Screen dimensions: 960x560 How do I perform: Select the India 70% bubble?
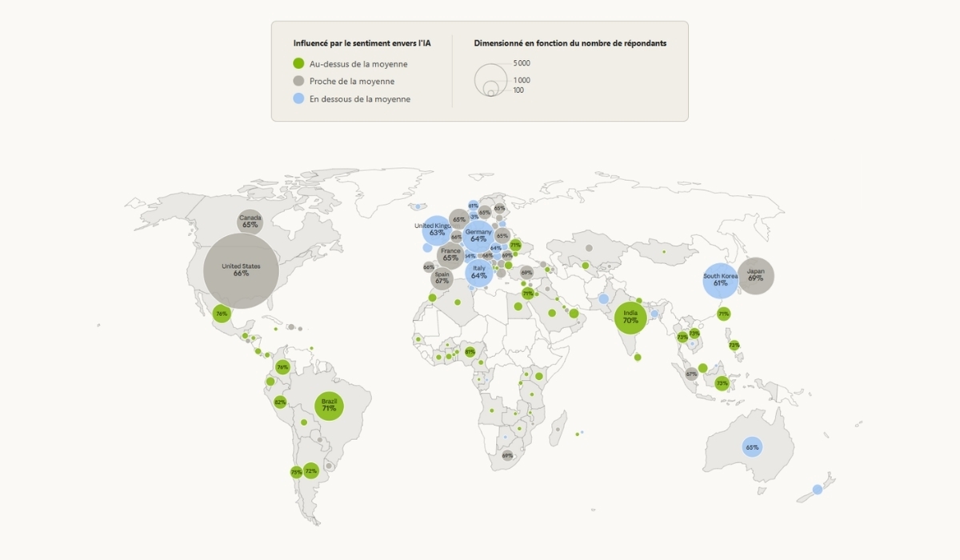pos(630,318)
